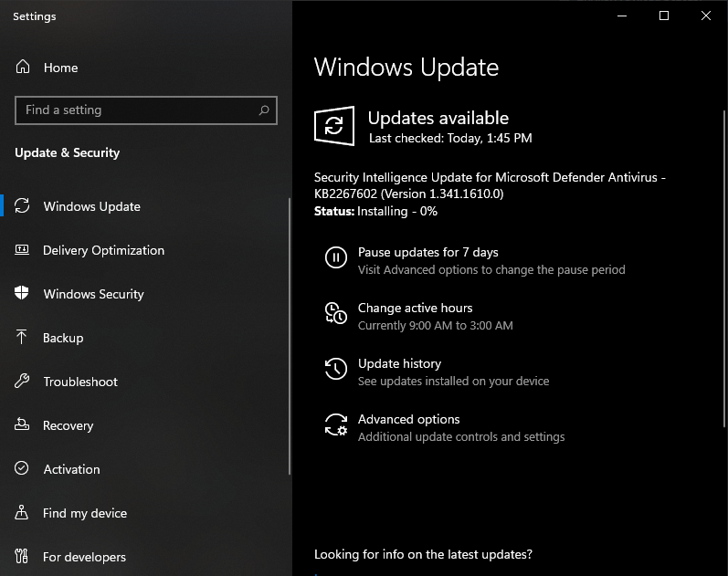Click 'Visit Advanced options to change the pause period'
Screen dimensions: 728x576
pos(491,269)
